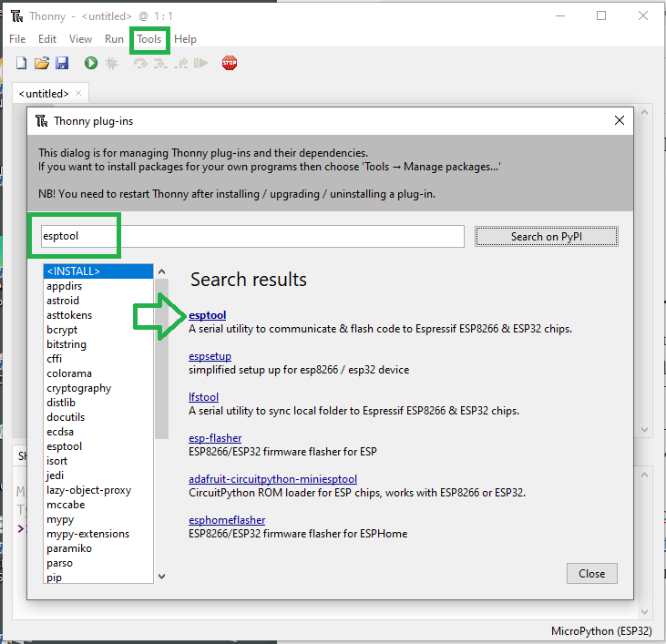Viewport: 666px width, 644px height.
Task: Open the Run menu
Action: click(x=114, y=39)
